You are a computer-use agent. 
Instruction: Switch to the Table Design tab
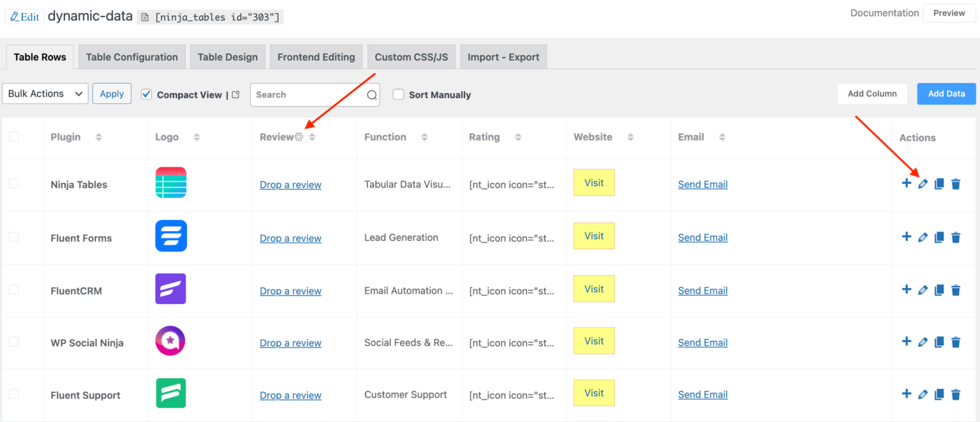pyautogui.click(x=227, y=57)
